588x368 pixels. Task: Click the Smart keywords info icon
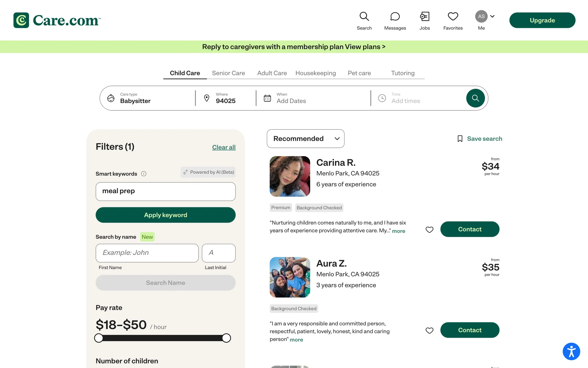tap(144, 174)
